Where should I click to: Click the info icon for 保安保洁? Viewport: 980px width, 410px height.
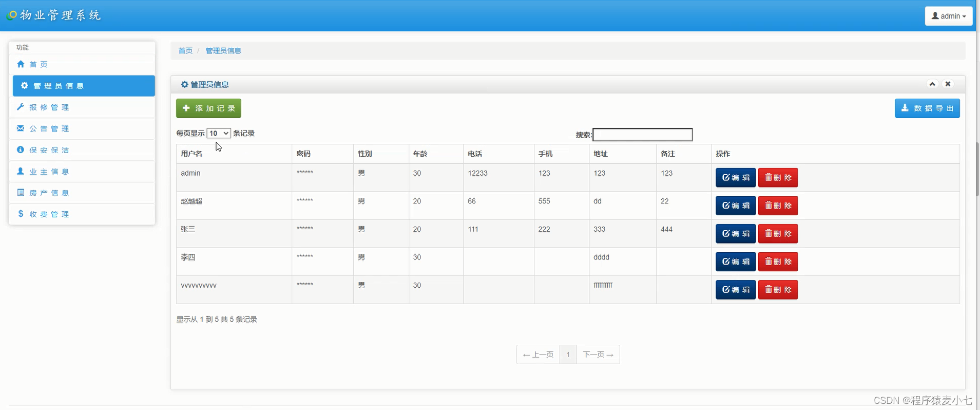21,150
